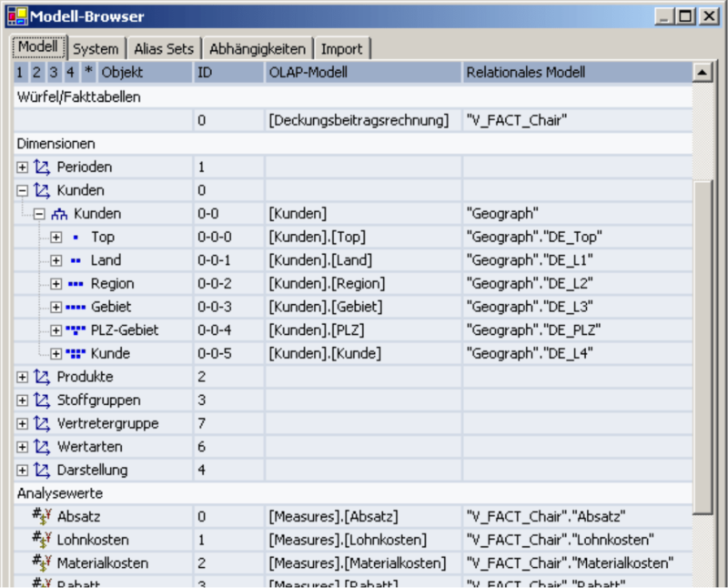The height and width of the screenshot is (588, 728).
Task: Switch to the System tab
Action: pyautogui.click(x=96, y=49)
